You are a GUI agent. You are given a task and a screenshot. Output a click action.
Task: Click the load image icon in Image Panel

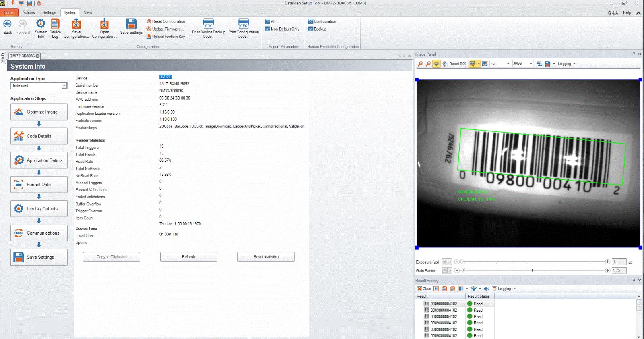539,64
